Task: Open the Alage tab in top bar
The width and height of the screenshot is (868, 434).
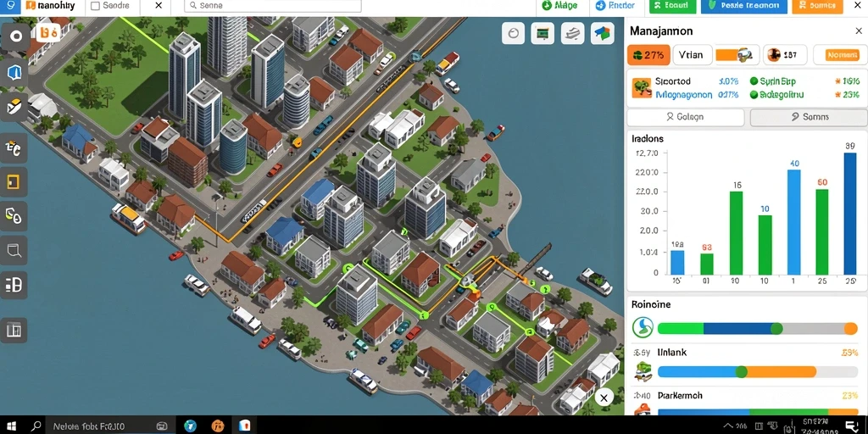Action: (x=559, y=6)
